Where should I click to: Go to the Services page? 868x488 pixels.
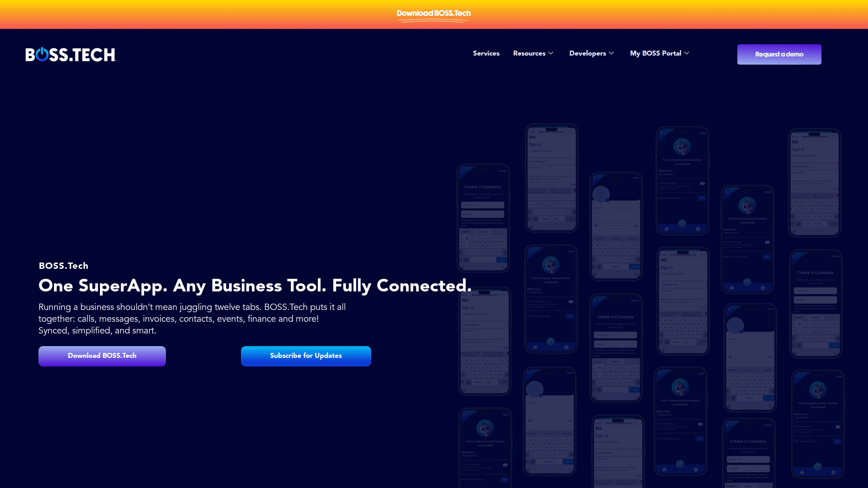(x=486, y=53)
